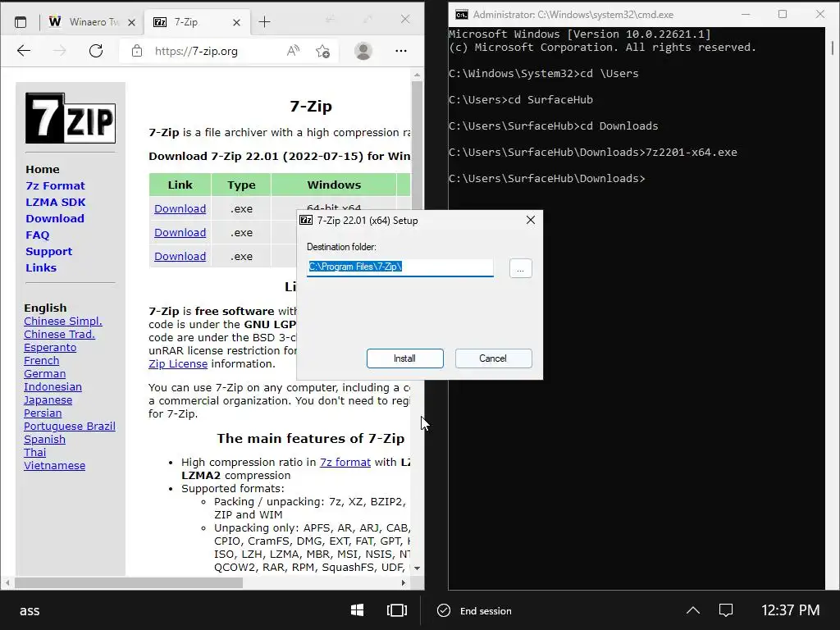Viewport: 840px width, 630px height.
Task: Switch site language to Esperanto
Action: [50, 347]
